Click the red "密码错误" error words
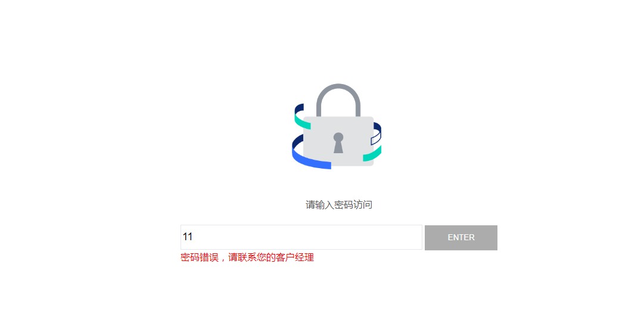This screenshot has width=644, height=332. click(x=200, y=257)
